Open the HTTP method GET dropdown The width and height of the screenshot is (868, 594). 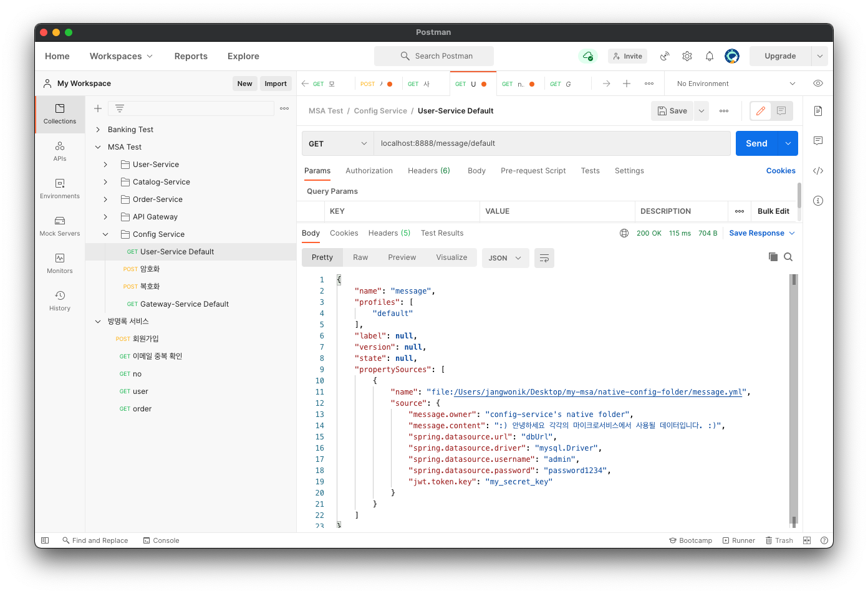(338, 143)
